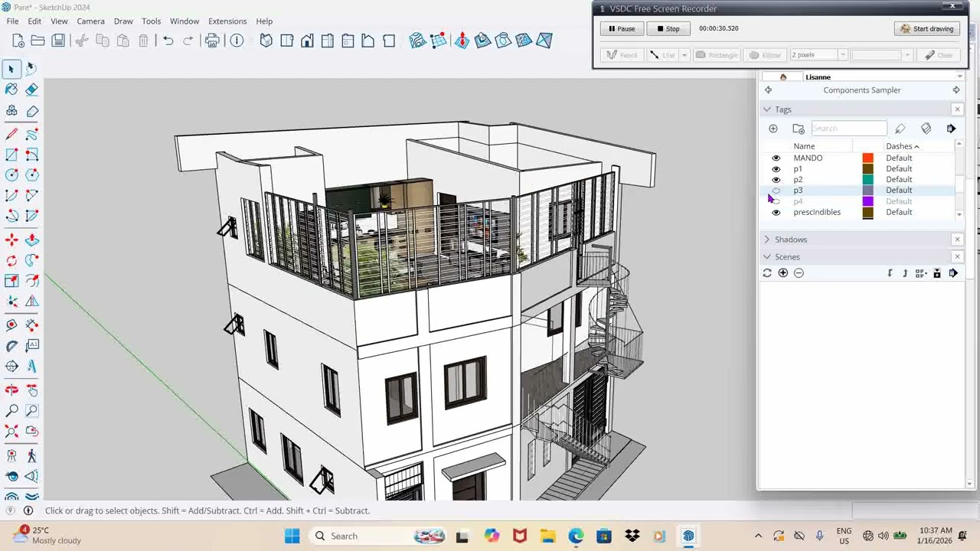Select the Sandbox Smoove tool
980x551 pixels.
coord(462,41)
